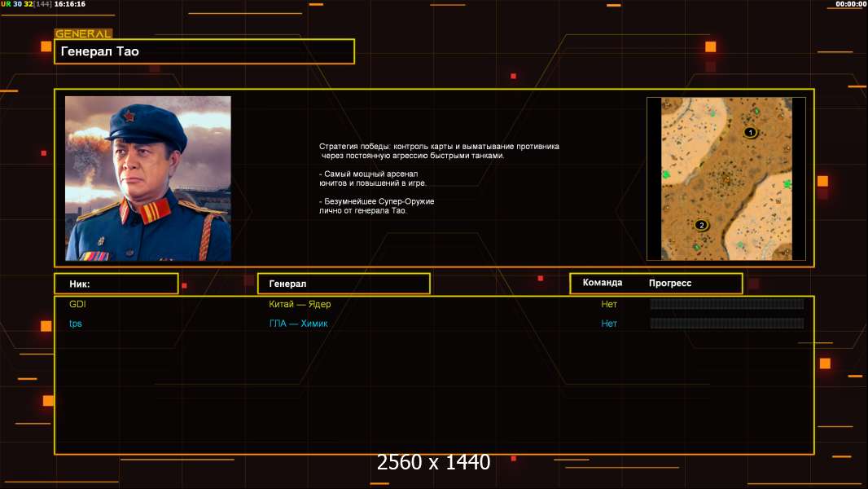Click the Самый мощный арсенал bullet text
Screen dimensions: 868x489
373,178
